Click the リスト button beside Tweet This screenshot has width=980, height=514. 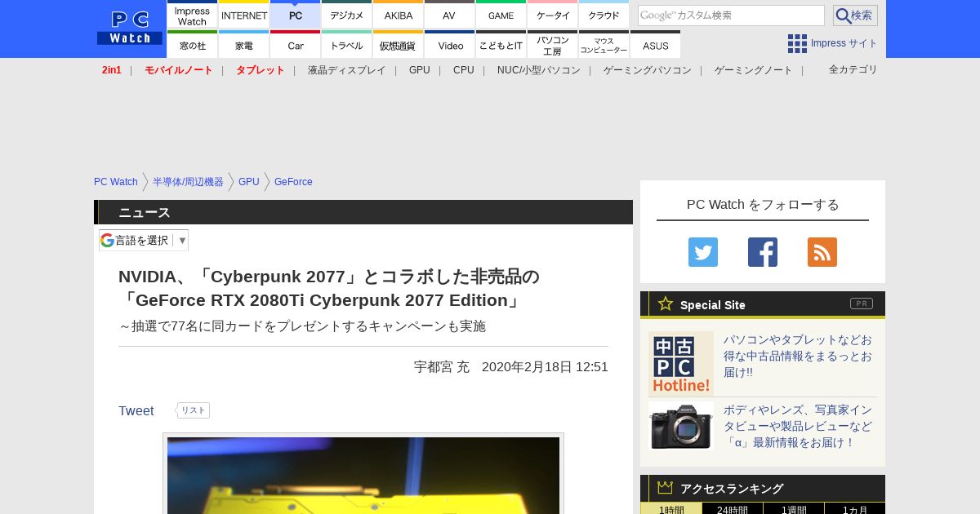coord(194,410)
